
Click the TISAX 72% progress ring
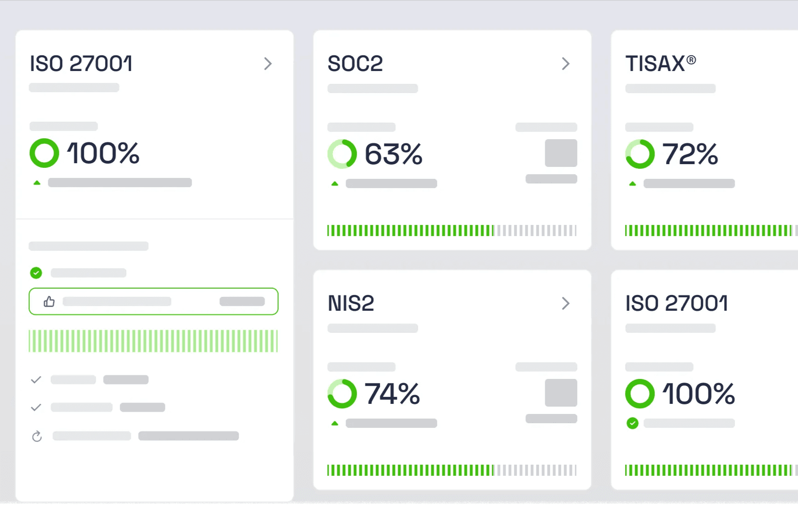click(640, 154)
